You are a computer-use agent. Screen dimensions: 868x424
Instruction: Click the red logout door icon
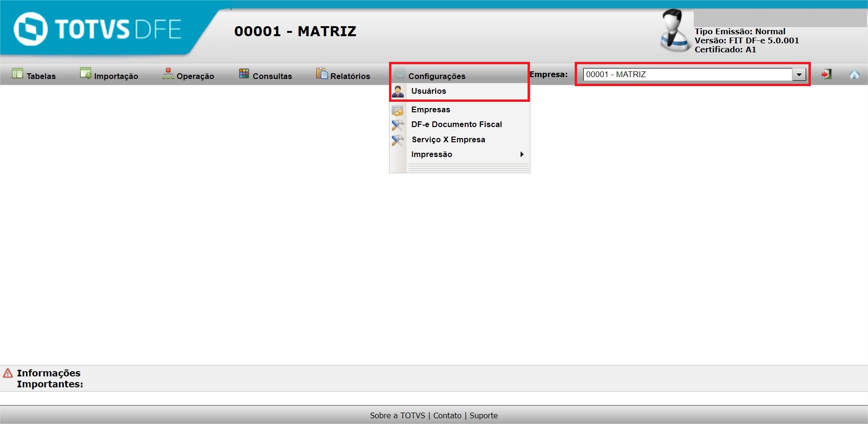(x=827, y=74)
